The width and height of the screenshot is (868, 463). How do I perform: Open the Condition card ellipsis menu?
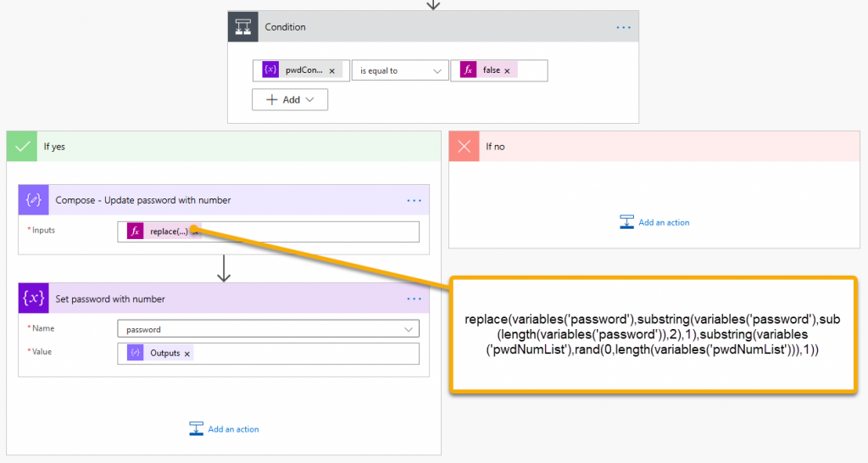(x=623, y=27)
